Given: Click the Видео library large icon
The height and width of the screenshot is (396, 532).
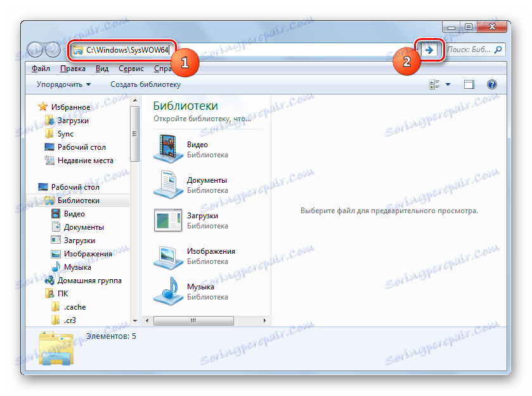Looking at the screenshot, I should pyautogui.click(x=168, y=148).
